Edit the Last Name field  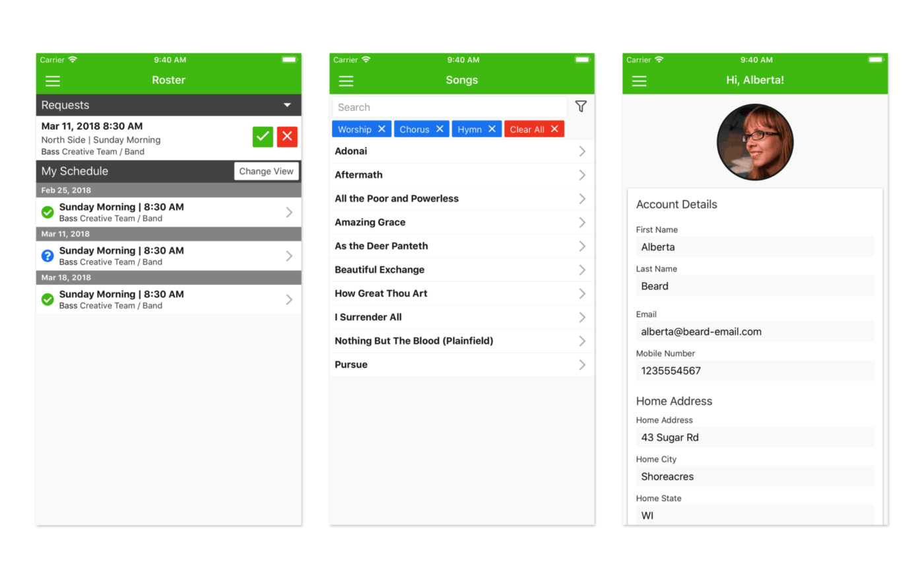click(755, 286)
